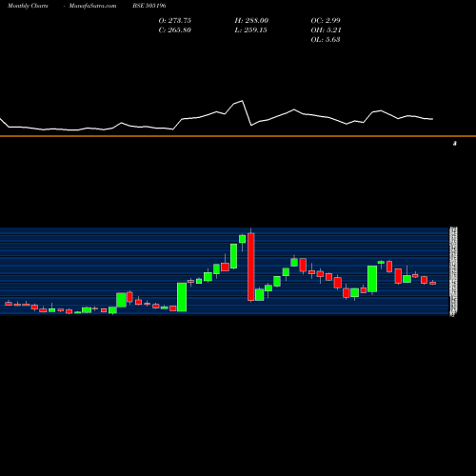476x476 pixels.
Task: Click the tallest red candlestick
Action: point(251,267)
